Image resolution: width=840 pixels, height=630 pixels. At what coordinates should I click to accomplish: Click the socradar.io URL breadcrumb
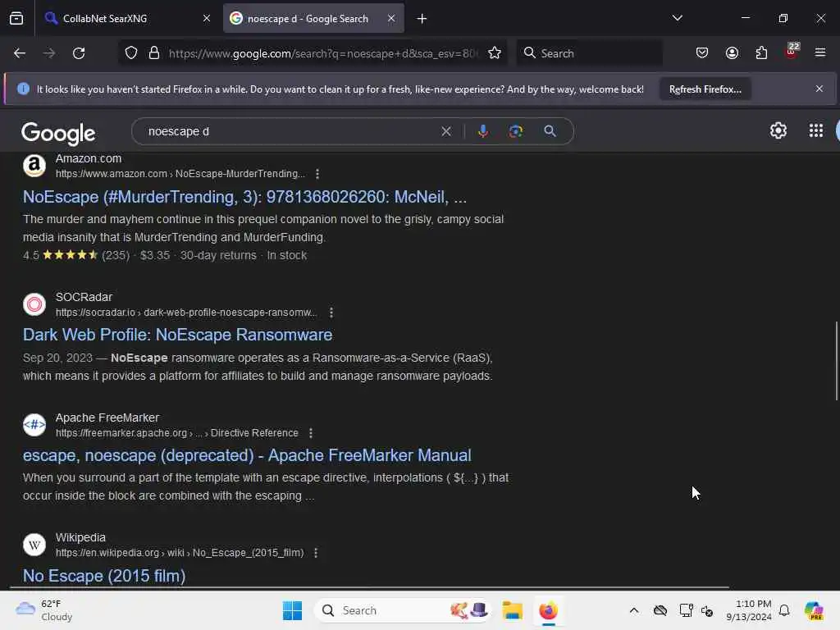click(186, 313)
